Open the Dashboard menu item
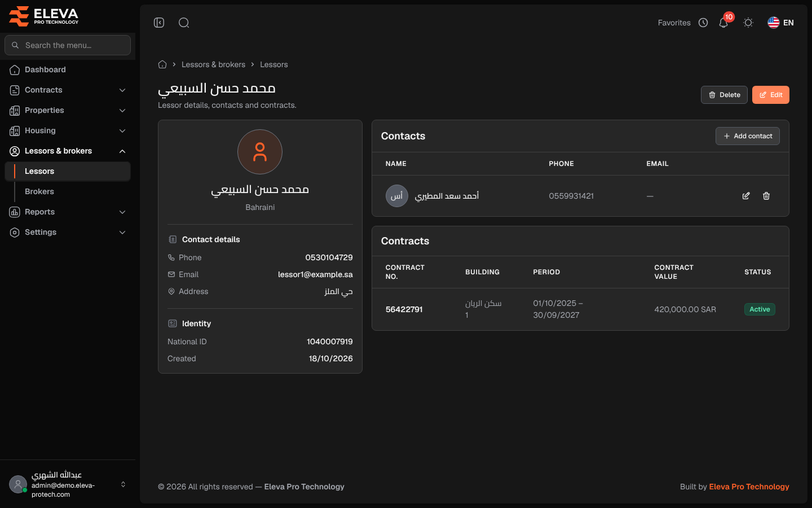Screen dimensions: 812x508 click(x=68, y=69)
